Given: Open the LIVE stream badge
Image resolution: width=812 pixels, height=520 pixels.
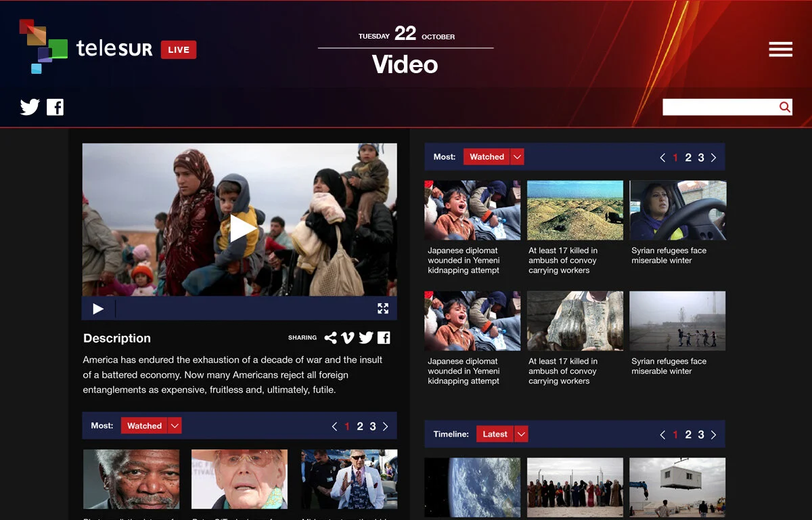Looking at the screenshot, I should click(x=179, y=49).
